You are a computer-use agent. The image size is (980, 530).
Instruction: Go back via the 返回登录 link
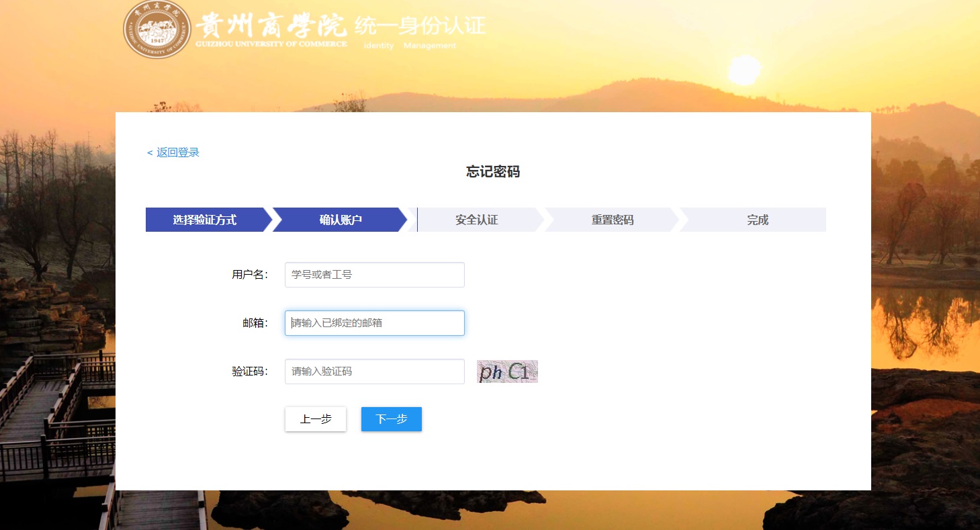pos(173,152)
